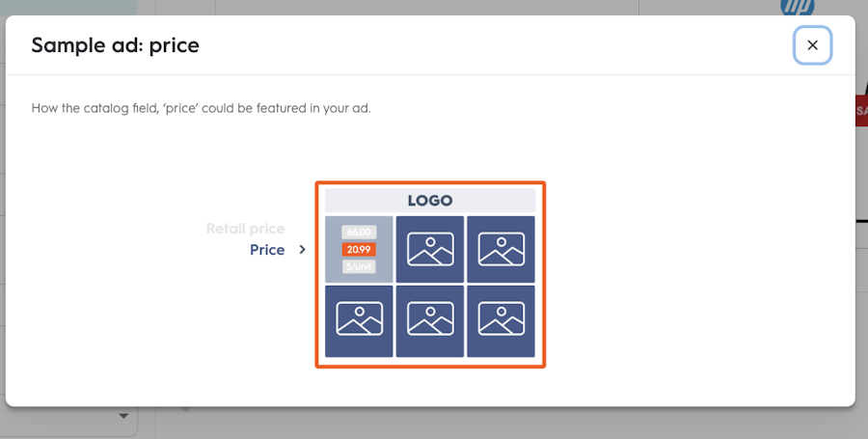Screen dimensions: 868x439
Task: Click the 5/unit price tag
Action: click(359, 267)
